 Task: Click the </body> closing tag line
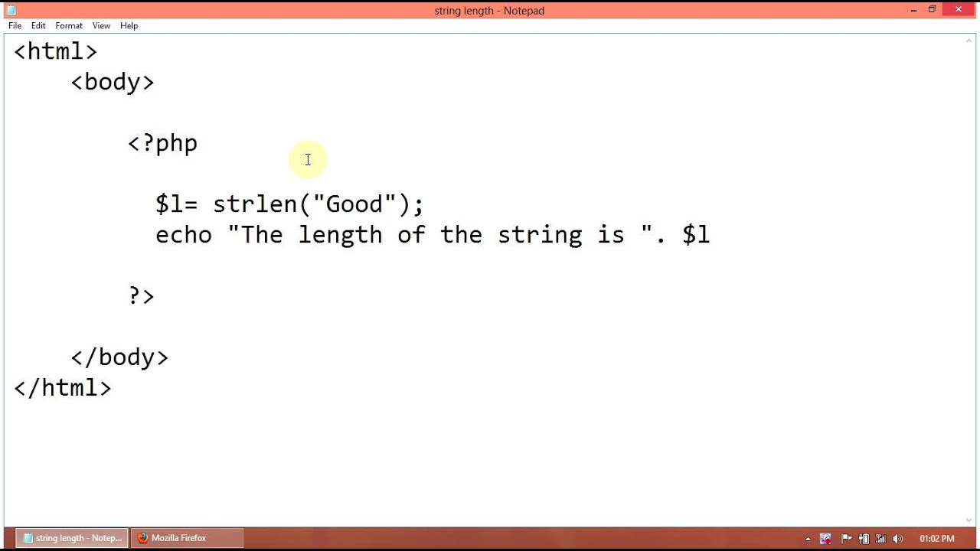pyautogui.click(x=119, y=357)
